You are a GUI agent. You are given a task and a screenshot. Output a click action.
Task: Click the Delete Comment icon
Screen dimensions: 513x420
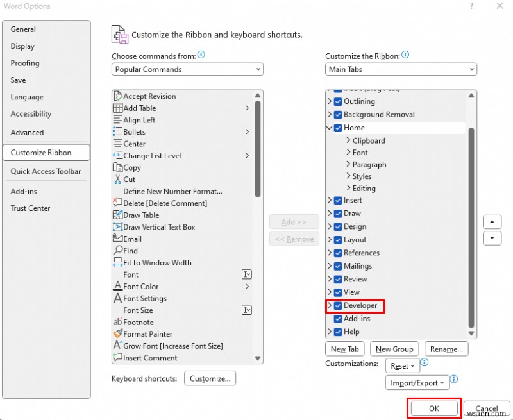point(117,203)
